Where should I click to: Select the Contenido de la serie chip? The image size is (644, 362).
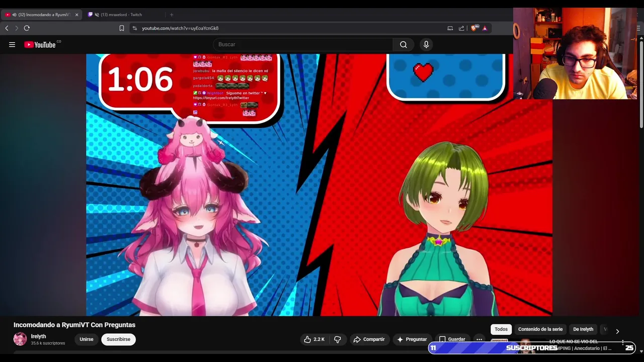click(x=540, y=329)
